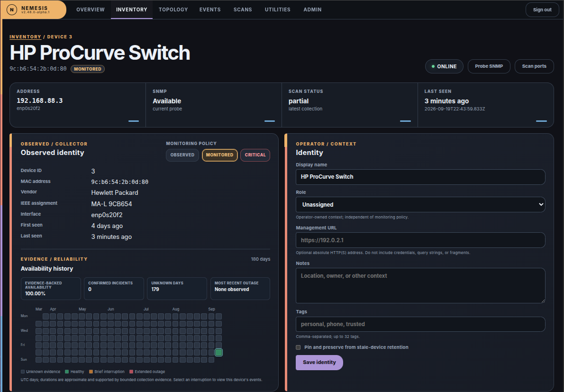Image resolution: width=564 pixels, height=392 pixels.
Task: Set monitoring policy to Critical
Action: 255,155
